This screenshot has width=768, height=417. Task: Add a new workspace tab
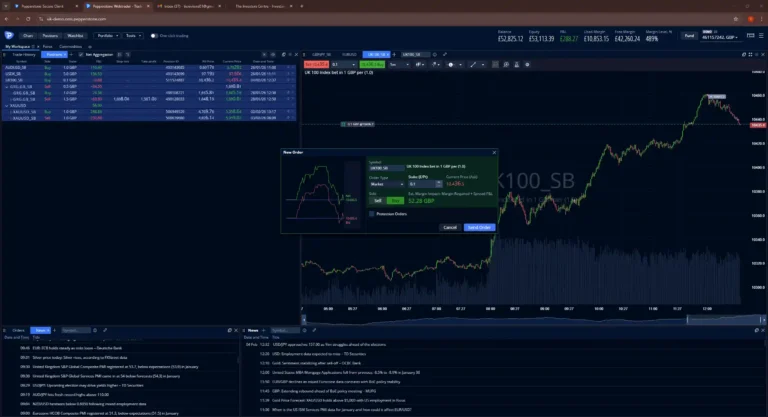click(90, 47)
